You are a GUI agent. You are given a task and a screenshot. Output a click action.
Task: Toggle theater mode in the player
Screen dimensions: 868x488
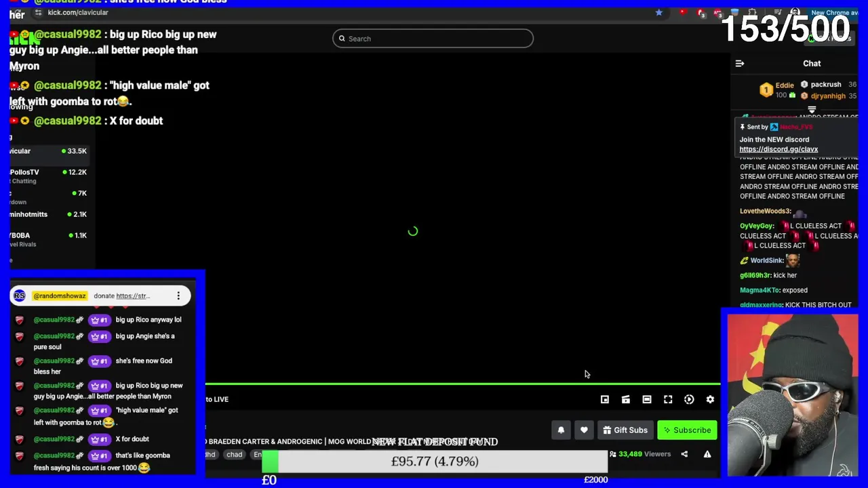(x=647, y=400)
